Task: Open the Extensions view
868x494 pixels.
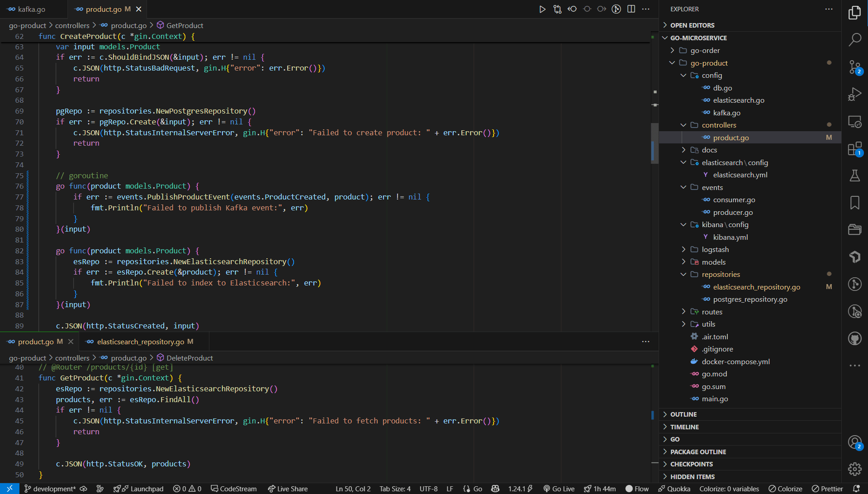Action: coord(855,148)
